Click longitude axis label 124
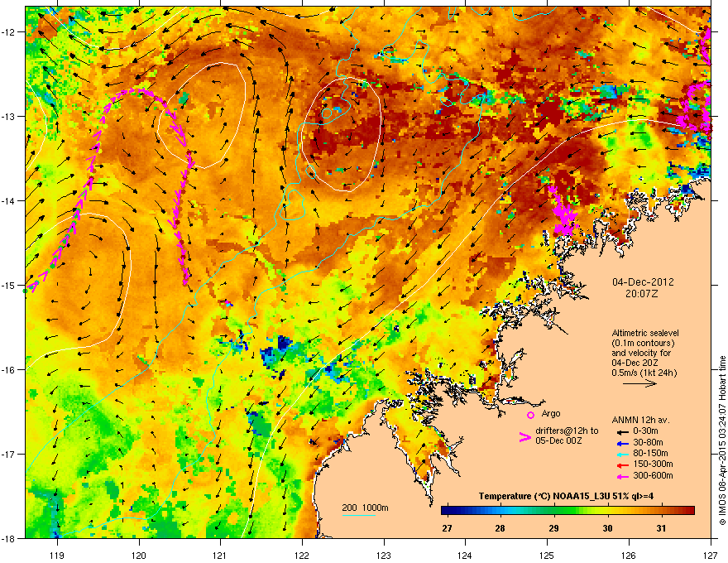Image resolution: width=728 pixels, height=563 pixels. click(465, 555)
